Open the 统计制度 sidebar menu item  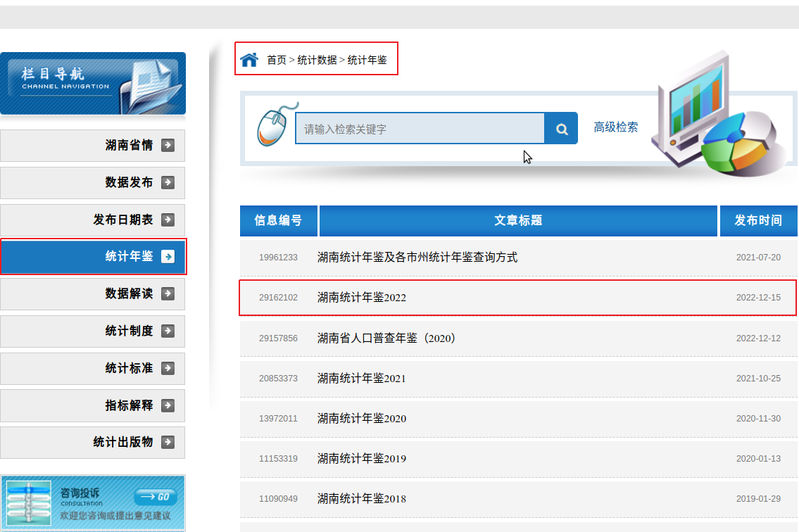pos(129,331)
